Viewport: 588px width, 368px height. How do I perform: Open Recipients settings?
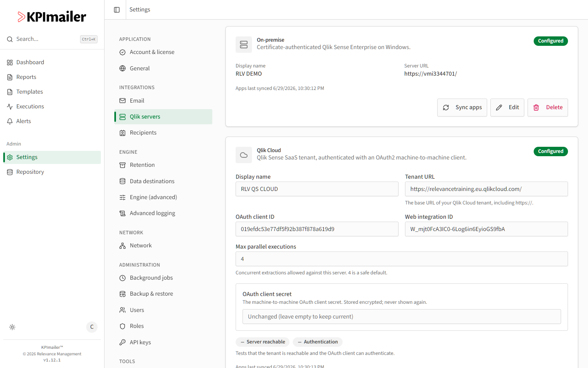(163, 133)
